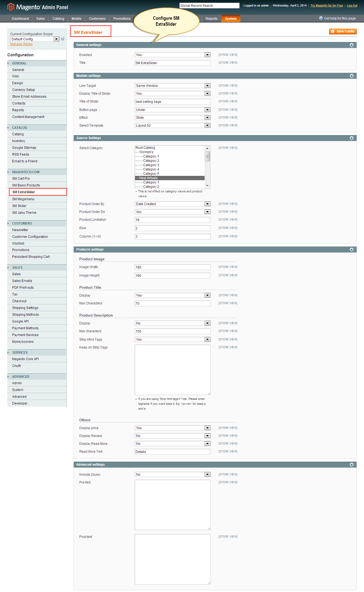Open the Display Title of Slider dropdown
The width and height of the screenshot is (364, 592).
click(x=173, y=94)
